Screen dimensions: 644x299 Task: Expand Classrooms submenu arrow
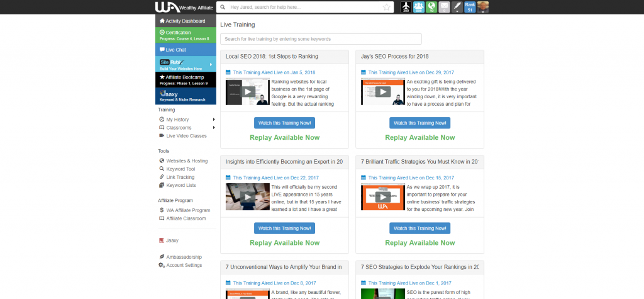tap(214, 128)
